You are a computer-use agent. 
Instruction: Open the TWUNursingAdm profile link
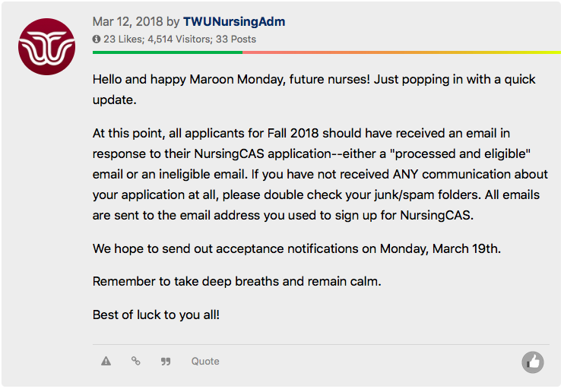tap(234, 21)
